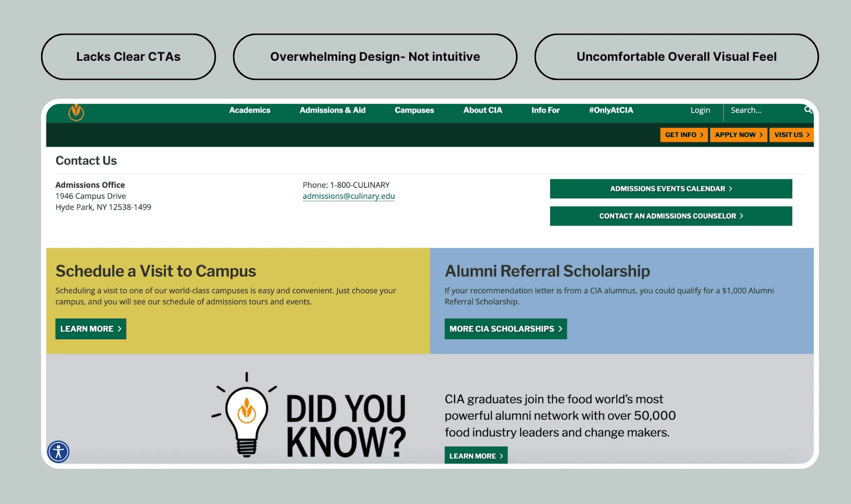
Task: Open the #OnlyAtCIA menu
Action: pos(611,110)
